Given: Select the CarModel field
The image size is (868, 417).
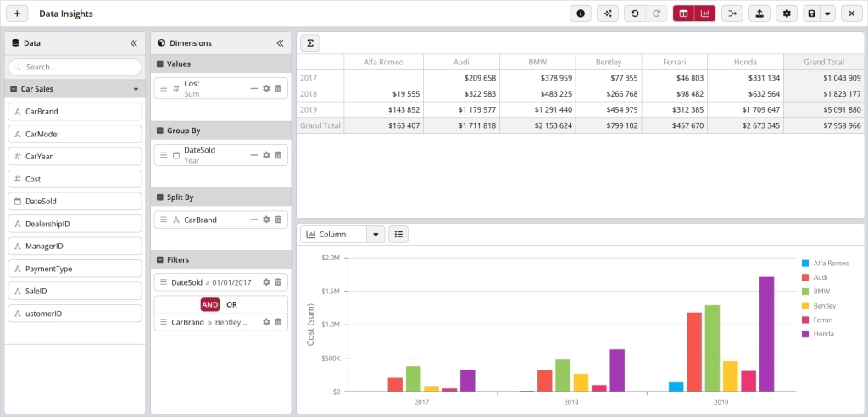Looking at the screenshot, I should click(x=75, y=134).
